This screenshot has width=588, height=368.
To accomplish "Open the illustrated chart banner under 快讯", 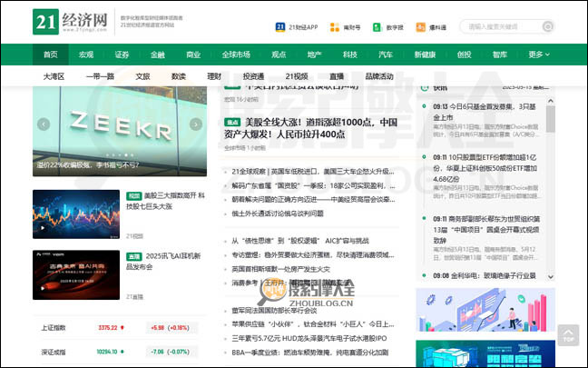I will pos(485,310).
